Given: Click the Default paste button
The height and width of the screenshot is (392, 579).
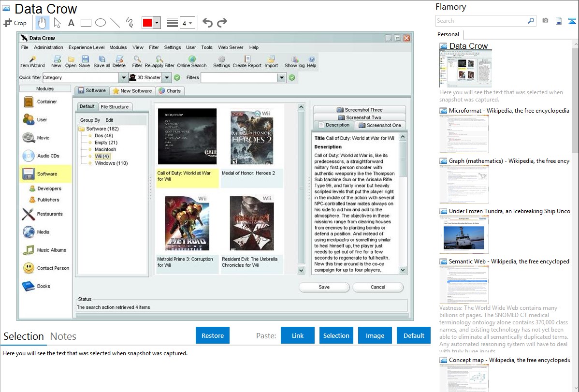Looking at the screenshot, I should [x=414, y=335].
